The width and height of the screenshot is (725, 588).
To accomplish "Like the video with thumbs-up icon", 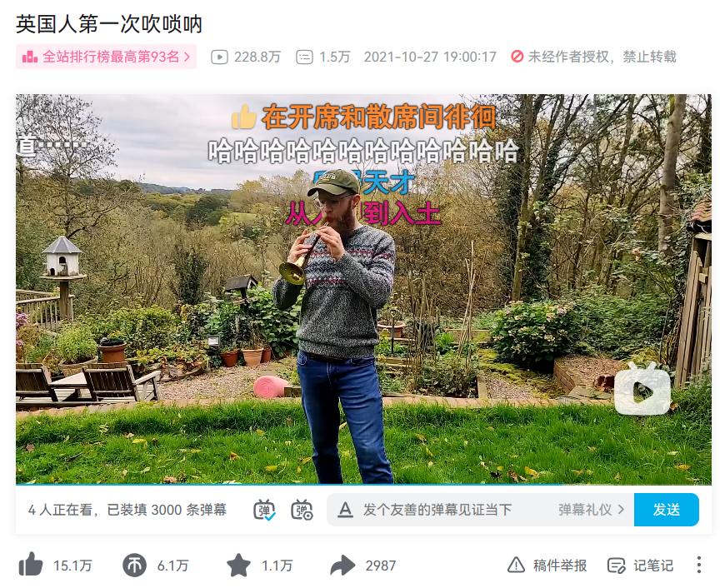I will 31,565.
